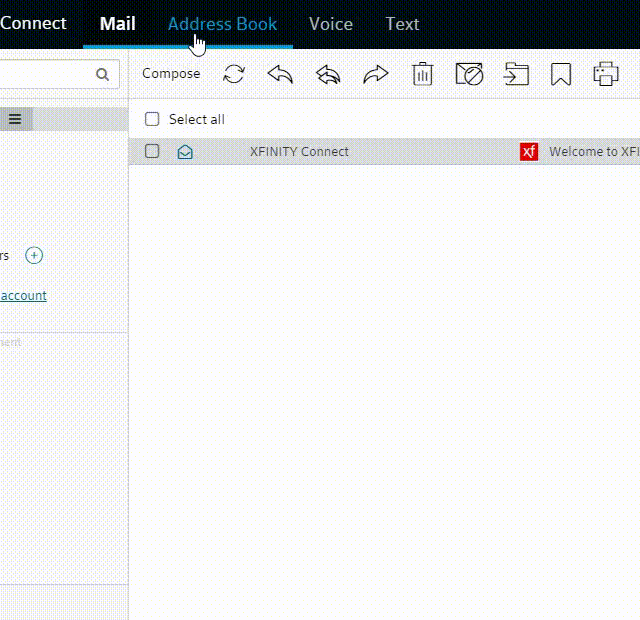Click the opened envelope read-status icon

(185, 152)
